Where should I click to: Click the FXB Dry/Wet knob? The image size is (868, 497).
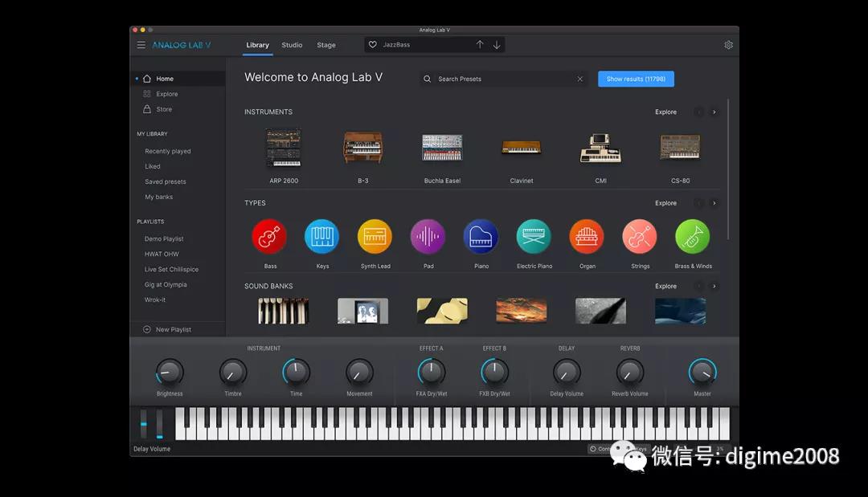(x=494, y=372)
